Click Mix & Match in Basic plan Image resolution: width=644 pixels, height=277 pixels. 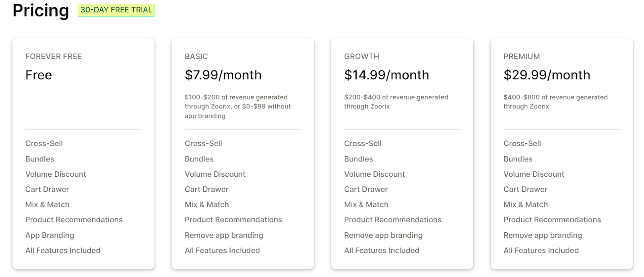[x=206, y=205]
